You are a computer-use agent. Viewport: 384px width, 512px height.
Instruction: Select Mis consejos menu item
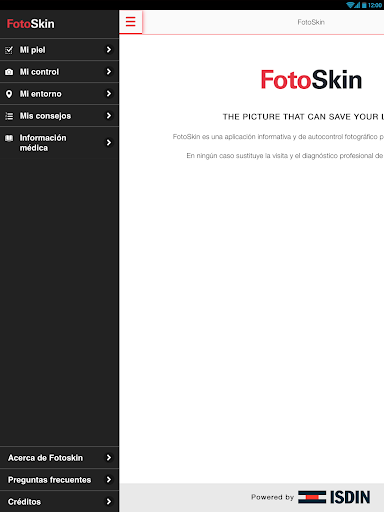[59, 116]
